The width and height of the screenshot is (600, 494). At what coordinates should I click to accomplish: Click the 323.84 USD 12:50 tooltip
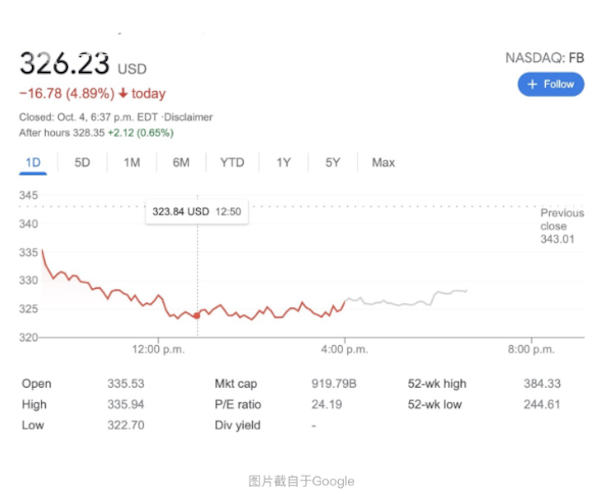[197, 212]
